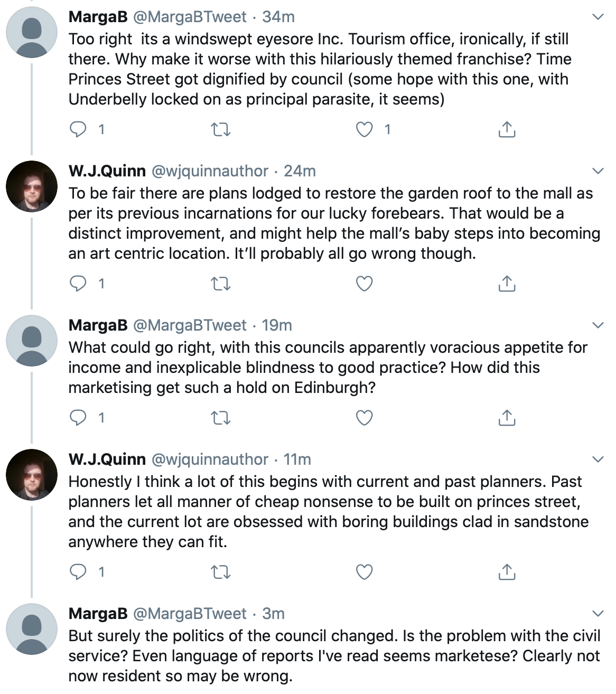
Task: Like MargaB's 19m marketising tweet
Action: point(365,418)
